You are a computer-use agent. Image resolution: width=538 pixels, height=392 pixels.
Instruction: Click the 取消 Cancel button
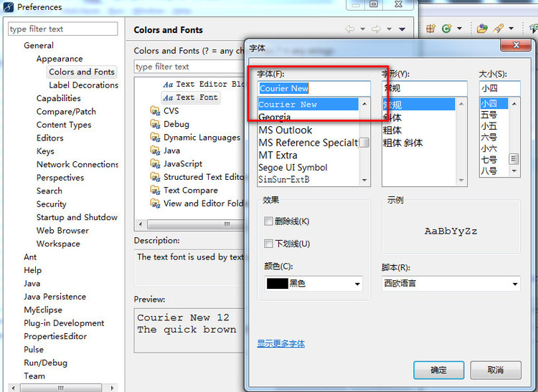point(496,370)
